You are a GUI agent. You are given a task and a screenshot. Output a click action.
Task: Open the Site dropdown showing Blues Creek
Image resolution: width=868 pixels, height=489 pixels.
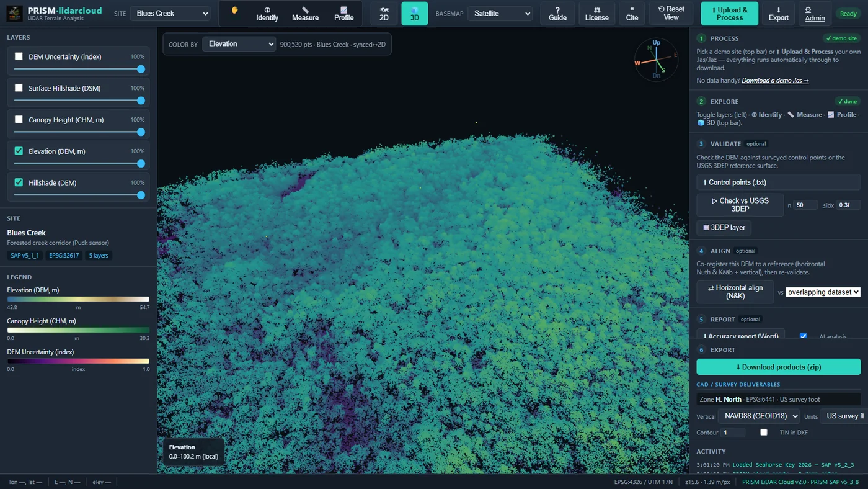170,13
